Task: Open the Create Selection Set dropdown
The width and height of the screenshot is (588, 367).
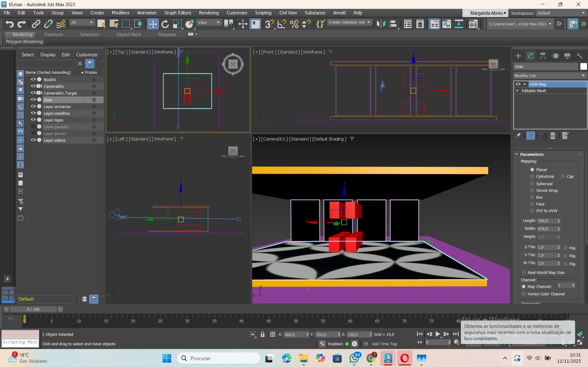Action: (349, 22)
